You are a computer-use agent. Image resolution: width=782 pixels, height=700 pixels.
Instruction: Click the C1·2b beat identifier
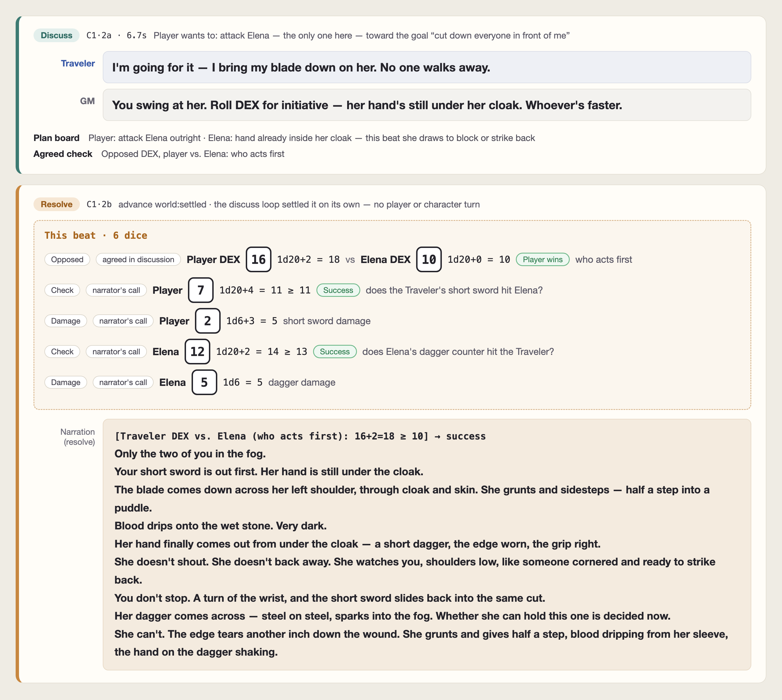point(99,204)
